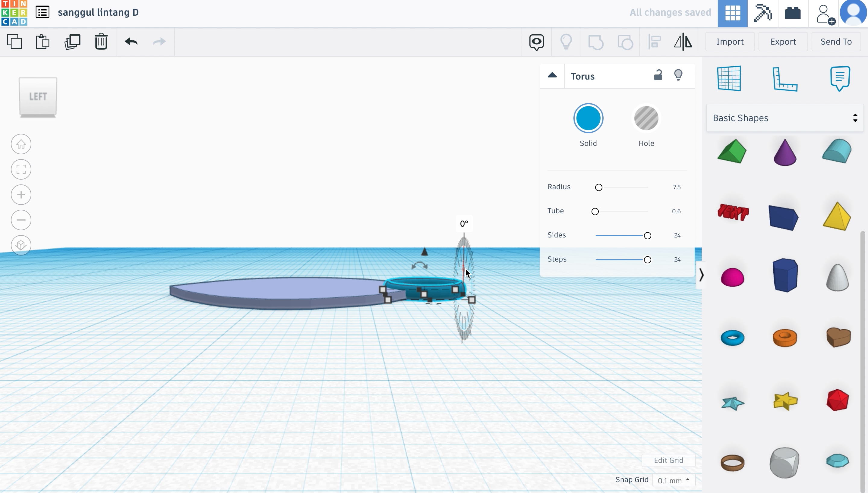Switch to orthographic view cube icon
The image size is (868, 493).
coord(21,245)
